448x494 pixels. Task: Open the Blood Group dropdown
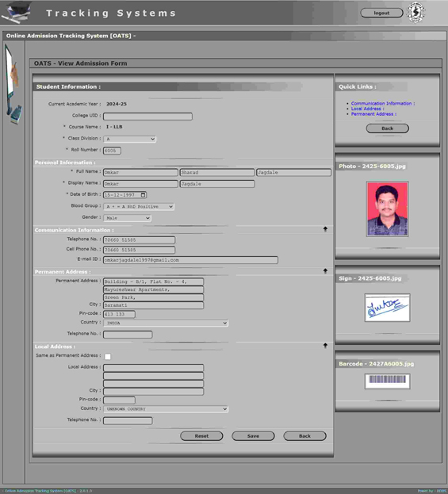[139, 207]
